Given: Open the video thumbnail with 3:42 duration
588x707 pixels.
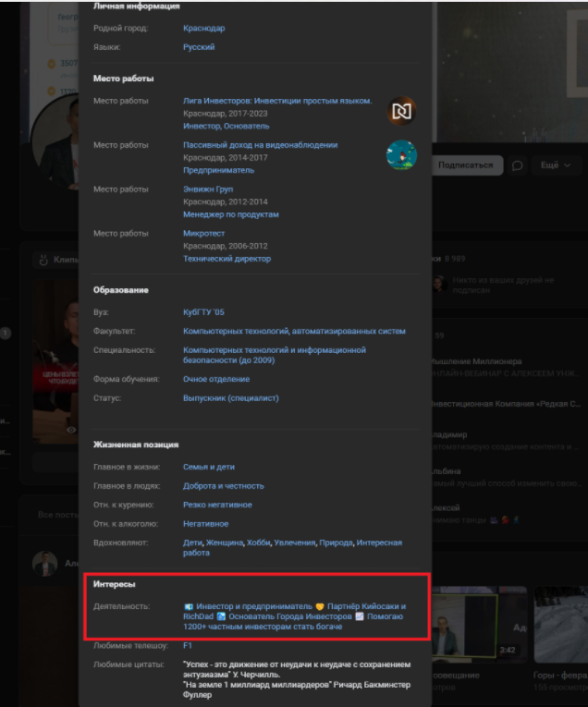Looking at the screenshot, I should [479, 625].
